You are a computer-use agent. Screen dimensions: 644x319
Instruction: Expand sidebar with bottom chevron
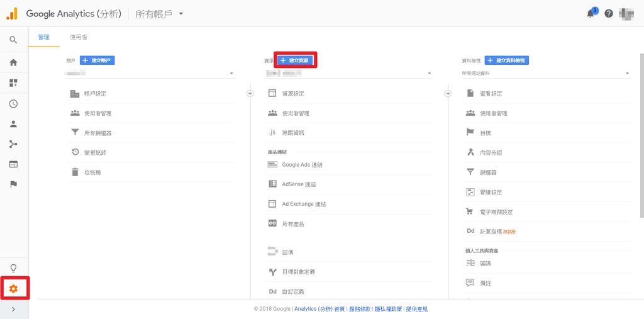(14, 310)
